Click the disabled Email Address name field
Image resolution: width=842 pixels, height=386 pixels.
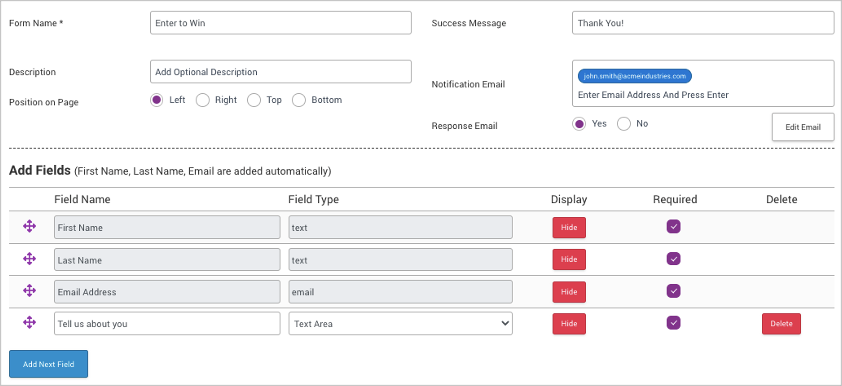click(167, 292)
